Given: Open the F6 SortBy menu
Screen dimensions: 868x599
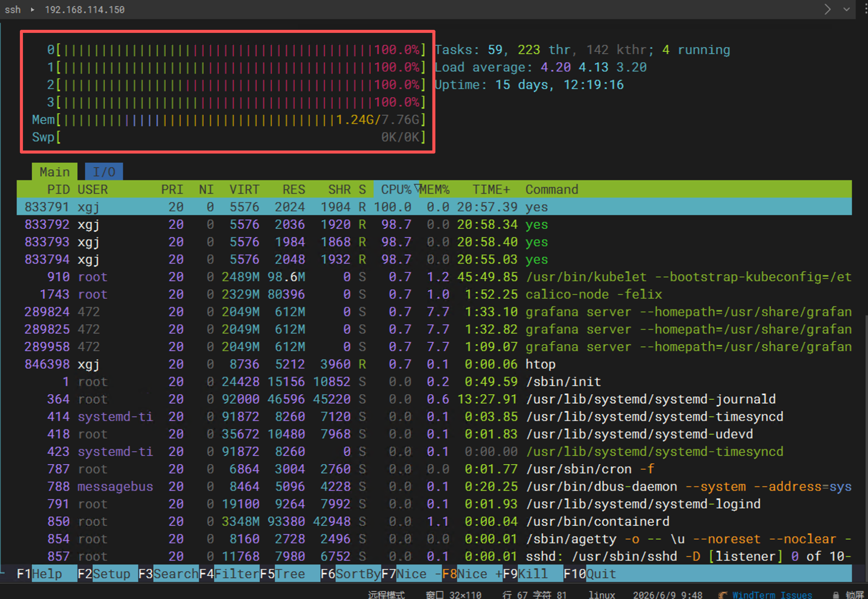Looking at the screenshot, I should pos(351,574).
